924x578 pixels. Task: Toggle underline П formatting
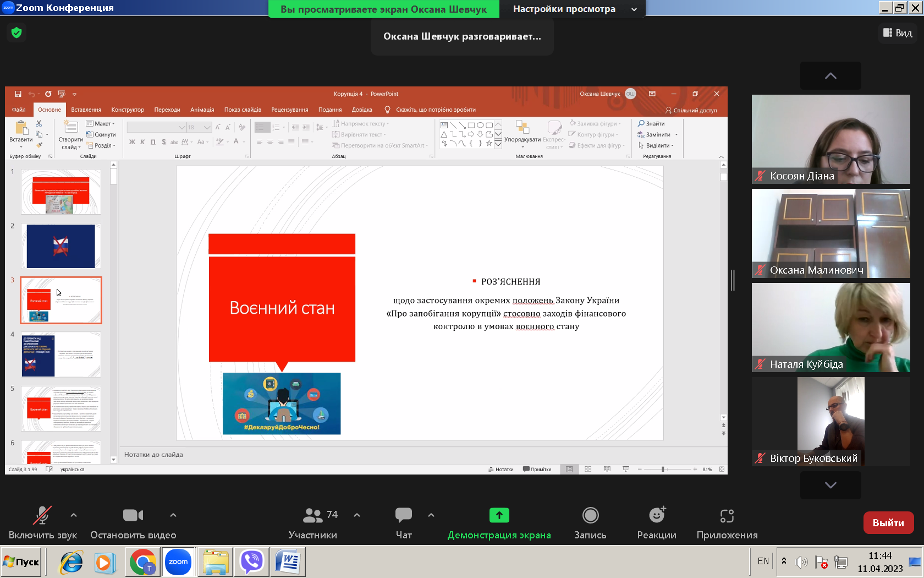tap(153, 142)
